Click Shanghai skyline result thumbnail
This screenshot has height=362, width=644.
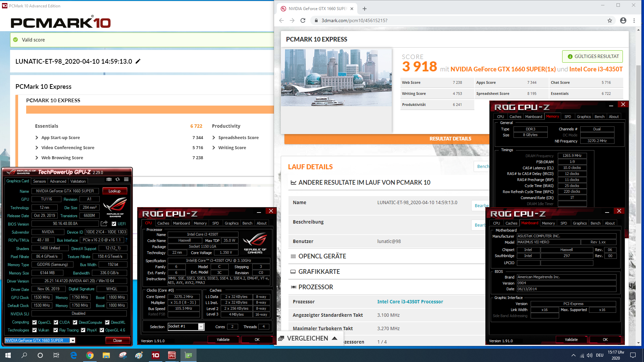pos(336,78)
